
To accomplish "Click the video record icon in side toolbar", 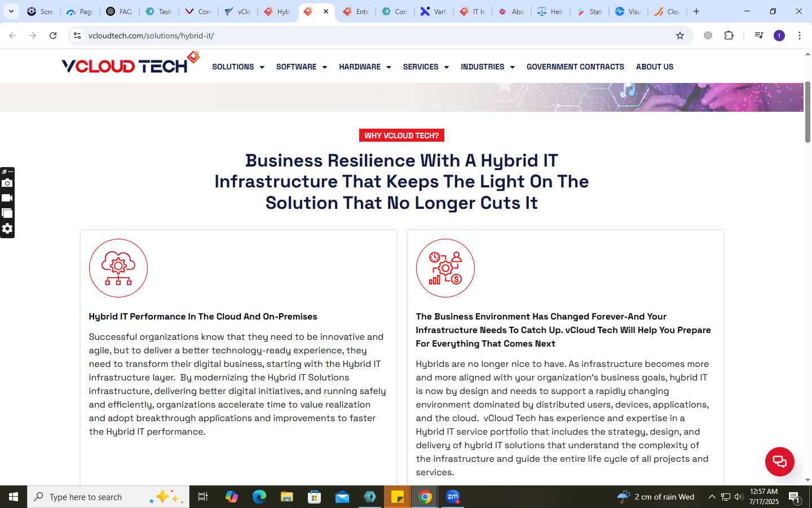I will (7, 198).
